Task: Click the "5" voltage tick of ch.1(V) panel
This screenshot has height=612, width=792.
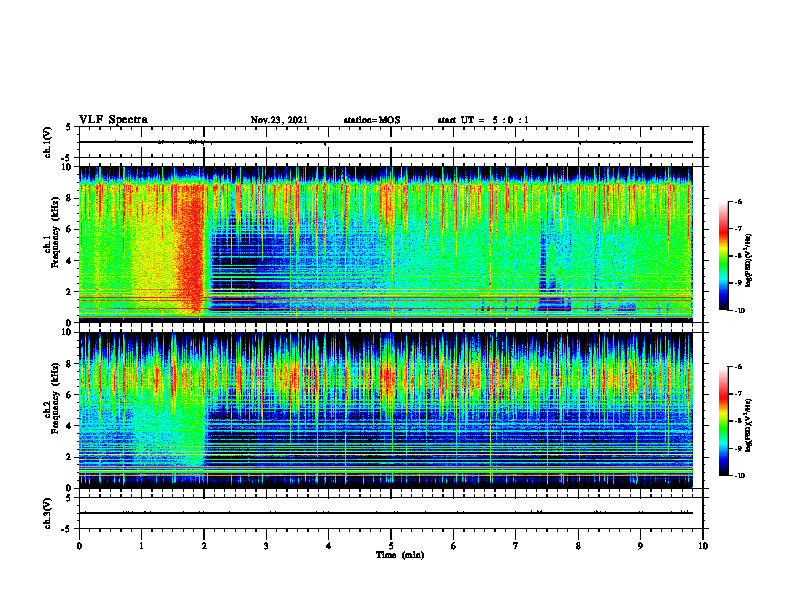Action: click(x=68, y=127)
